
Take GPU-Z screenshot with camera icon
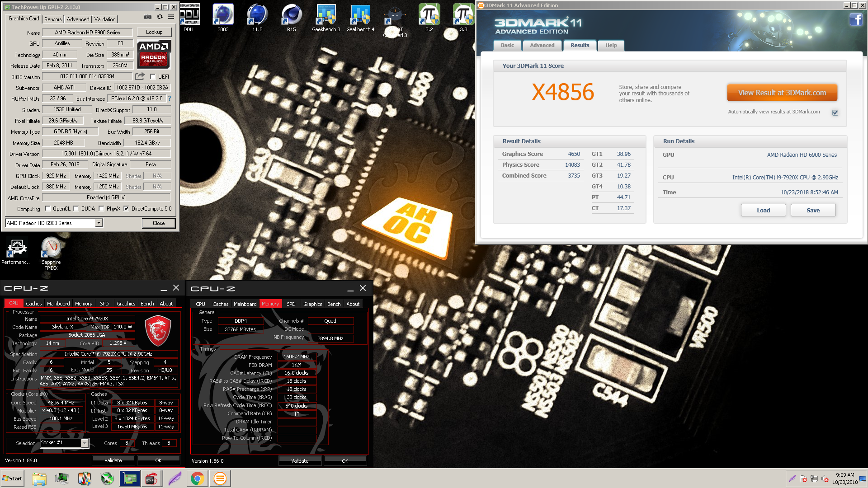point(148,17)
